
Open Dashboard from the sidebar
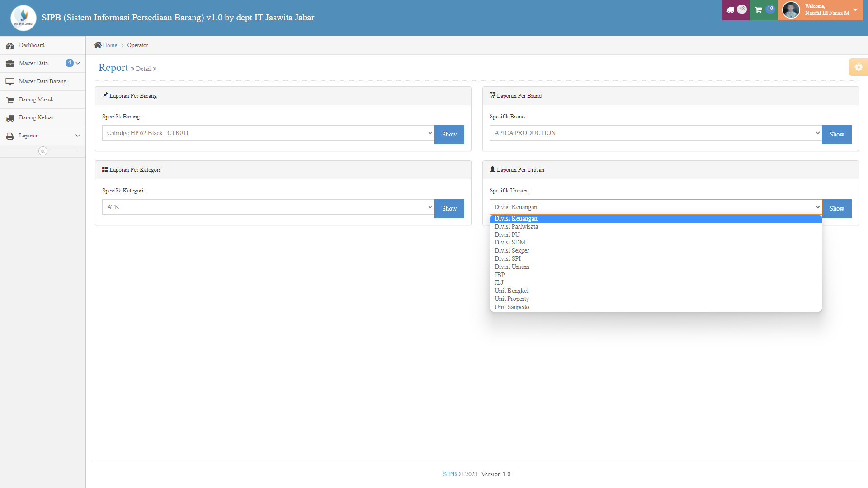click(32, 45)
